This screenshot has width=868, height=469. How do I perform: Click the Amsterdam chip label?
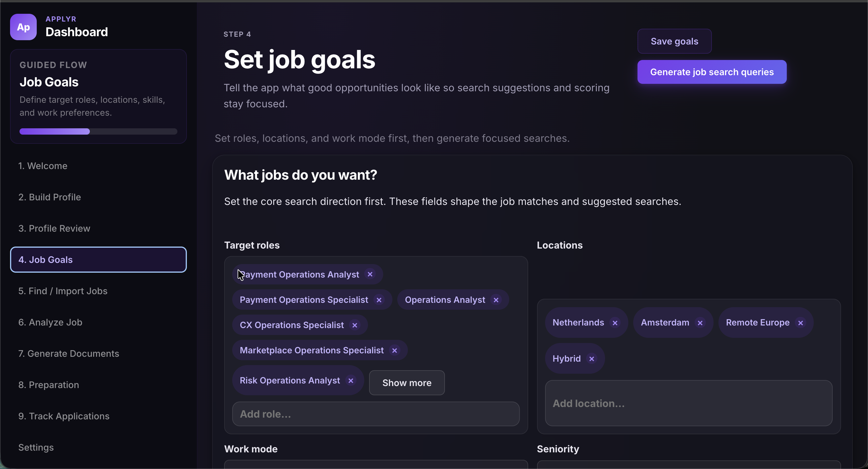pos(665,323)
